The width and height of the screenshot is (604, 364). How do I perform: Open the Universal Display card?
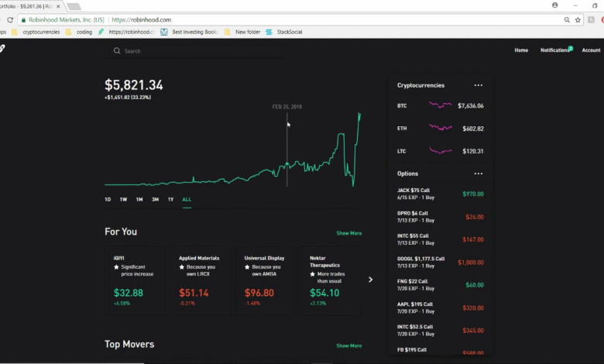point(266,280)
